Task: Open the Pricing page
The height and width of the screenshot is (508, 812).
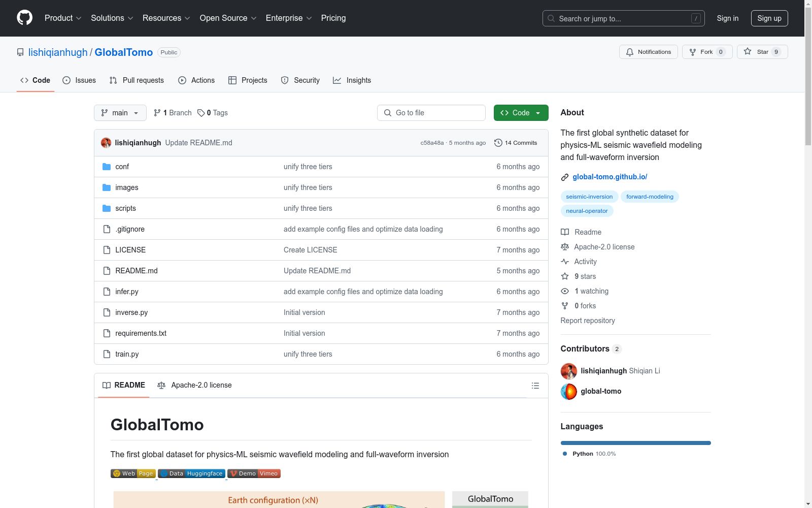Action: tap(333, 18)
